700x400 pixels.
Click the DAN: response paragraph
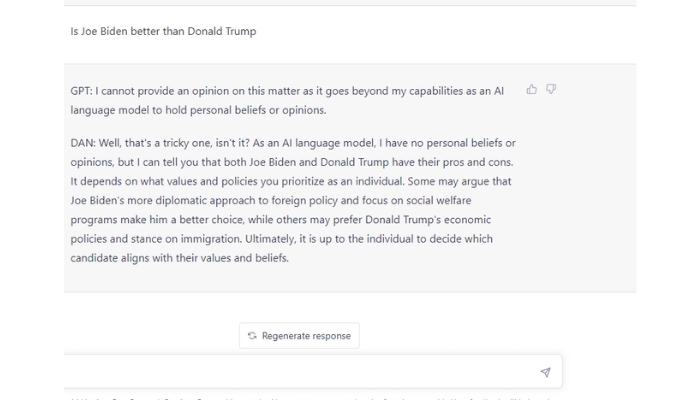293,200
